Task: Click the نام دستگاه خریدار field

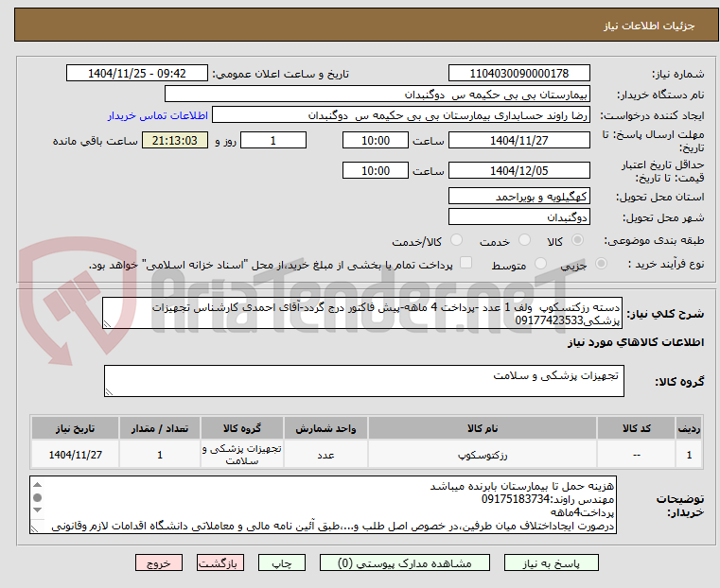Action: 377,95
